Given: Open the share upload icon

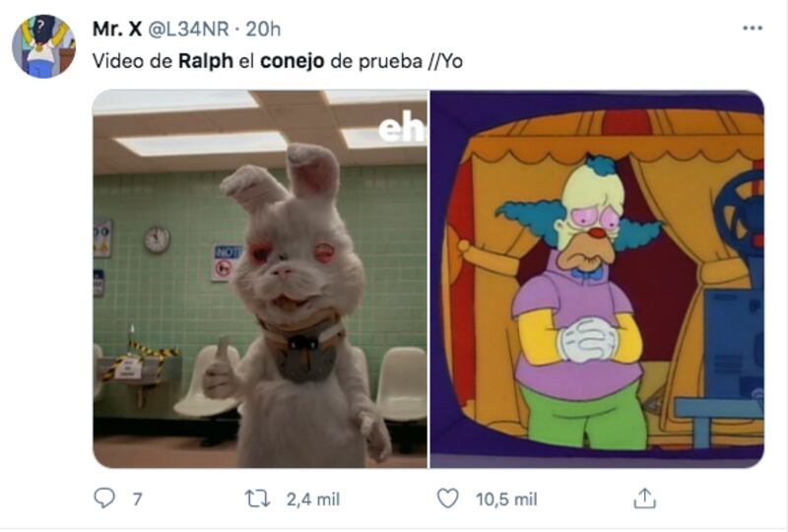Looking at the screenshot, I should tap(644, 499).
